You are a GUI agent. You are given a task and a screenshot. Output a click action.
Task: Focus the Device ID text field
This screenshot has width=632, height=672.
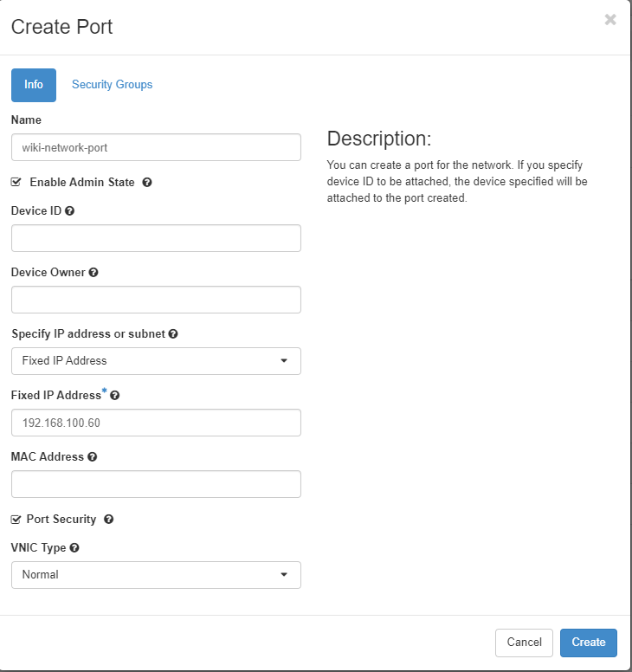point(156,238)
